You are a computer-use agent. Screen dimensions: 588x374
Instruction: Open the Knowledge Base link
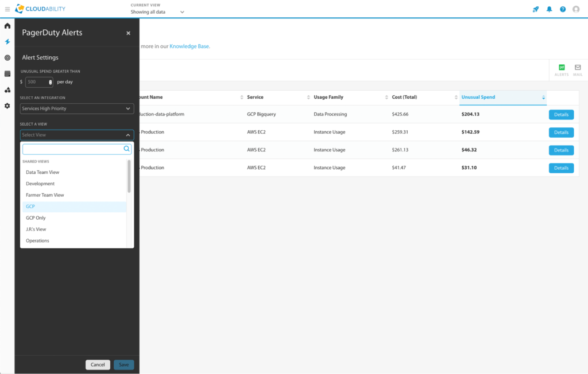(189, 46)
